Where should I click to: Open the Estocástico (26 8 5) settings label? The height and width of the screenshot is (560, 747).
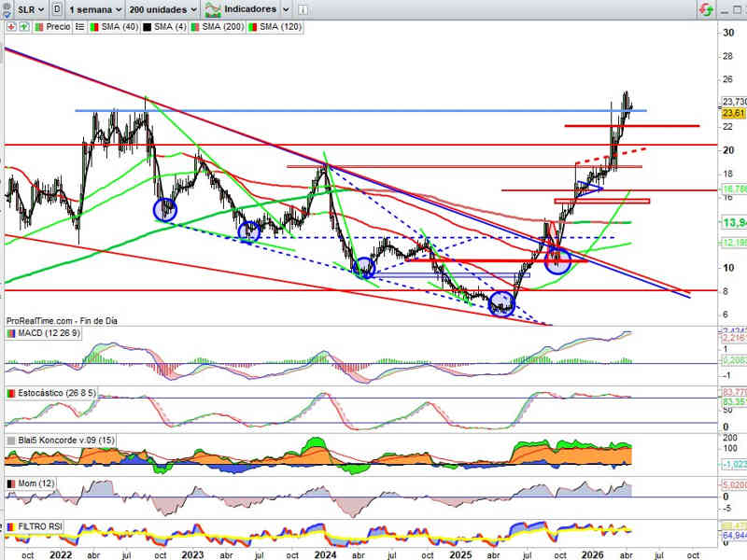(x=55, y=395)
